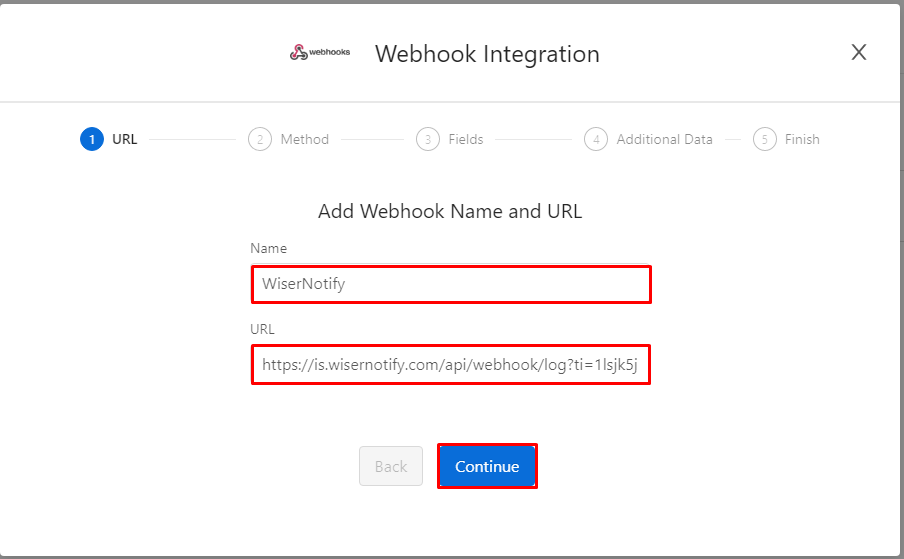Image resolution: width=904 pixels, height=559 pixels.
Task: Close the Webhook Integration dialog
Action: coord(858,52)
